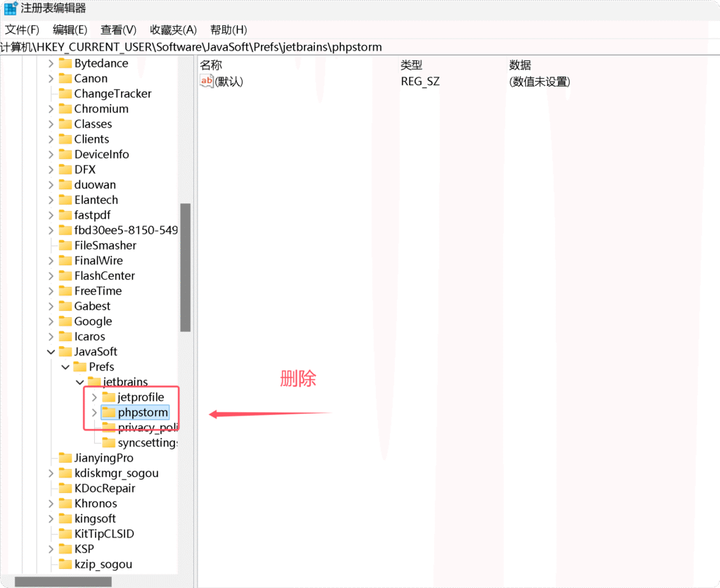
Task: Click the KDocRepair folder icon
Action: pyautogui.click(x=65, y=487)
